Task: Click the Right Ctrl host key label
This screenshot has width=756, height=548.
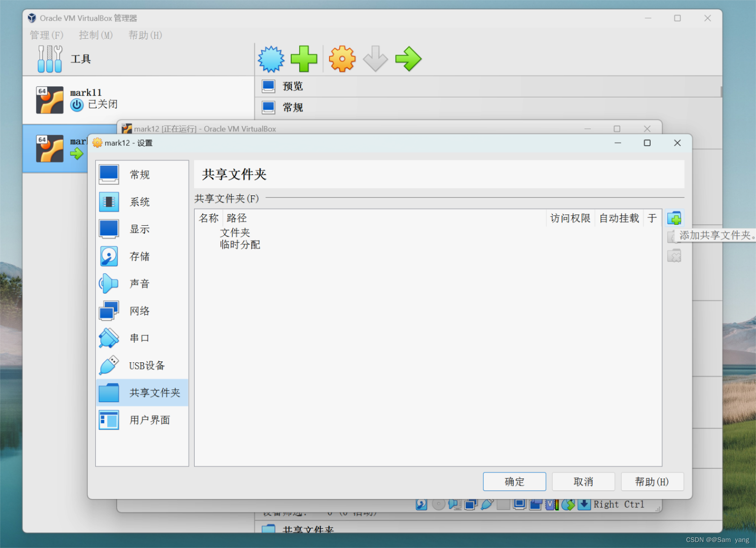Action: click(x=619, y=504)
